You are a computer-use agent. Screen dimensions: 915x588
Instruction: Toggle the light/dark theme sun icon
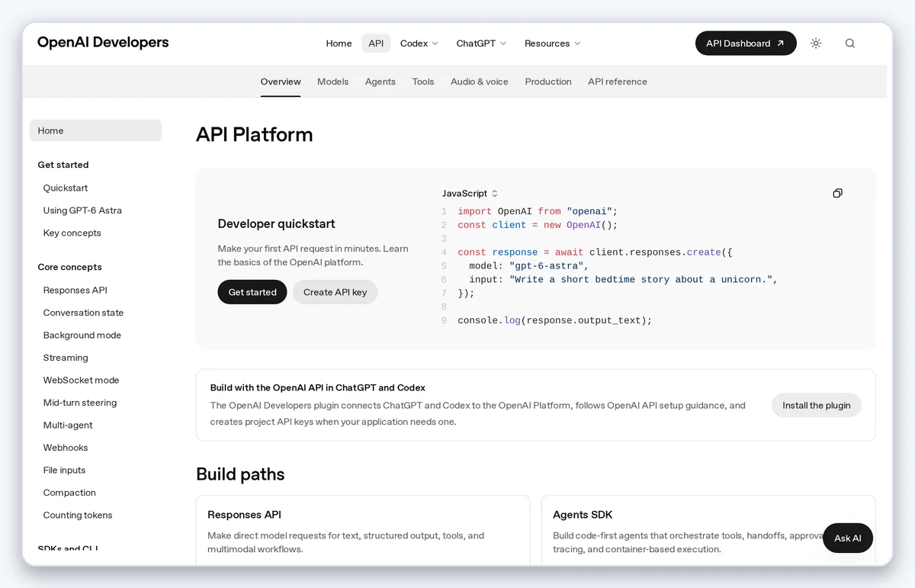pos(816,43)
